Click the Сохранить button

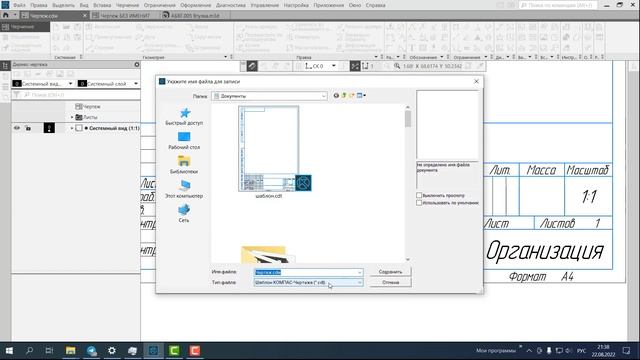point(391,272)
